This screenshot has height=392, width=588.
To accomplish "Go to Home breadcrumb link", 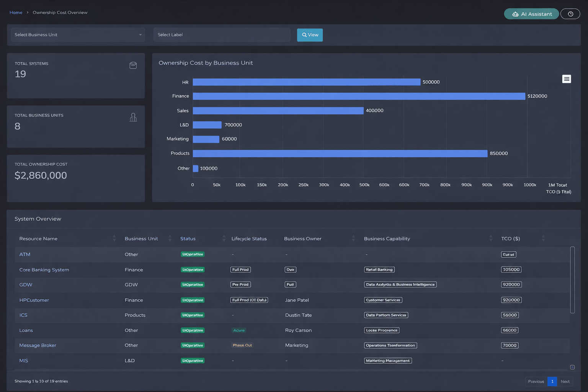I will pos(16,13).
